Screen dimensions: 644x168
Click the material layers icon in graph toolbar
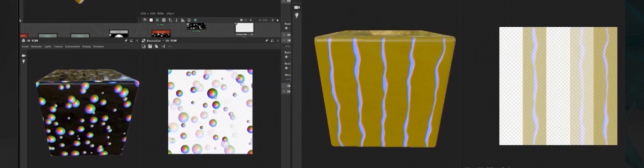(145, 20)
